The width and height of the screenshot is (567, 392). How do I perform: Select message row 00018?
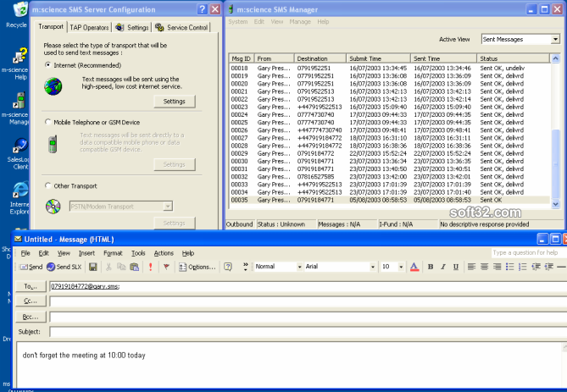click(390, 68)
